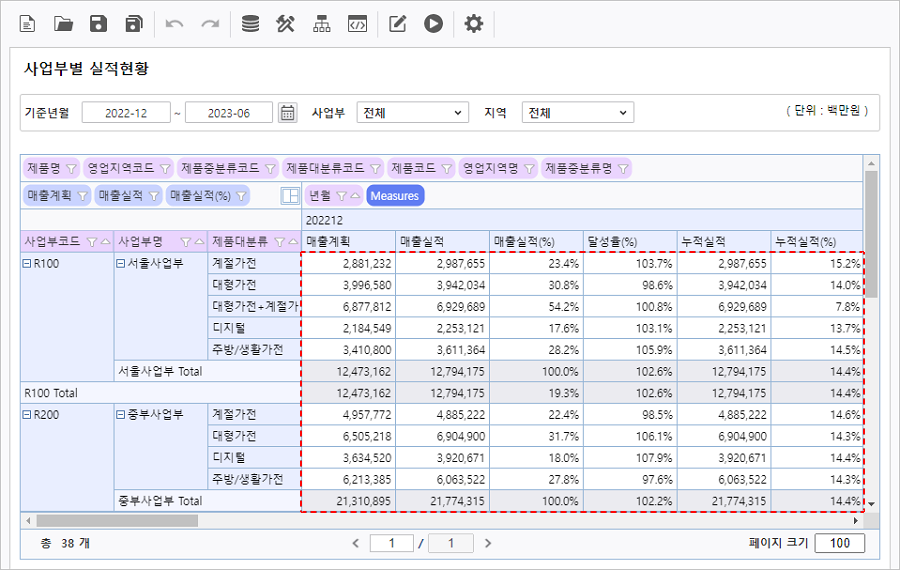Click the hammer and wrench tools icon
The image size is (900, 570).
click(x=286, y=24)
